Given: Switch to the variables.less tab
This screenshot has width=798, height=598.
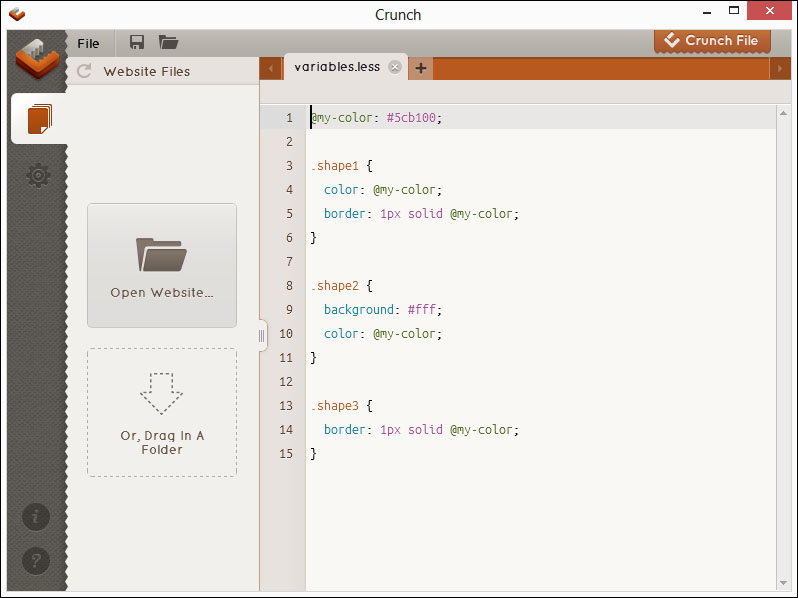Looking at the screenshot, I should tap(337, 68).
